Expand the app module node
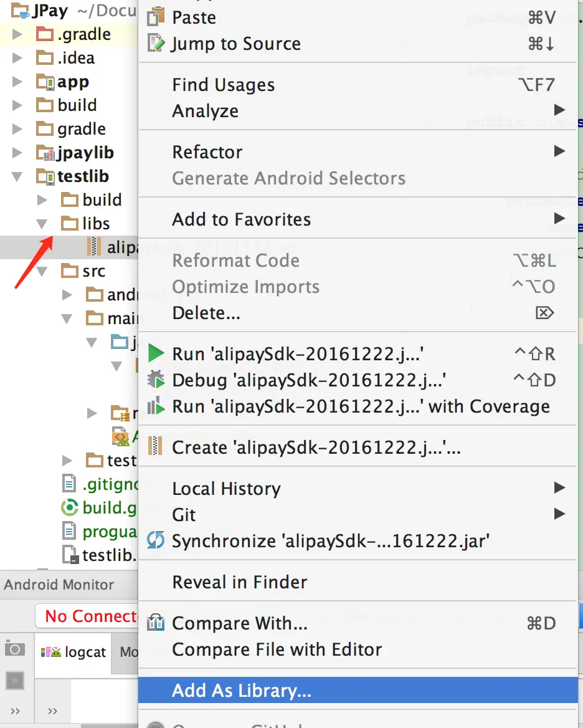The height and width of the screenshot is (728, 583). (x=17, y=81)
